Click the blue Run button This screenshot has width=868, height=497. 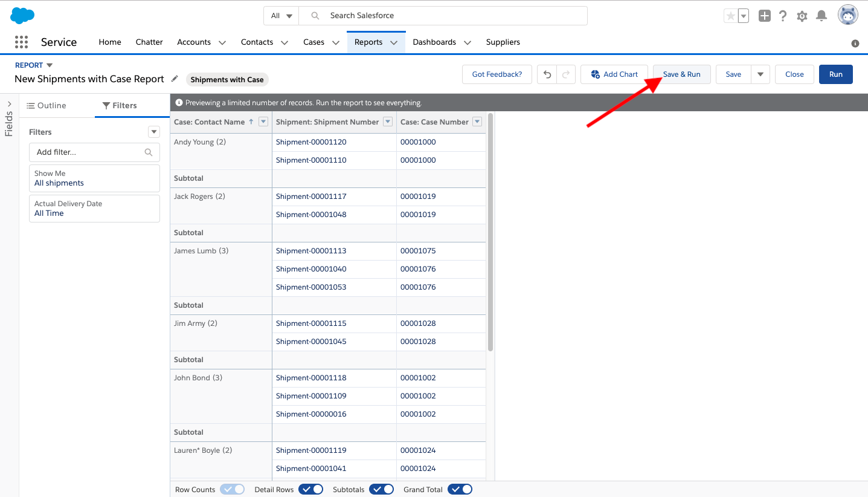(x=836, y=74)
